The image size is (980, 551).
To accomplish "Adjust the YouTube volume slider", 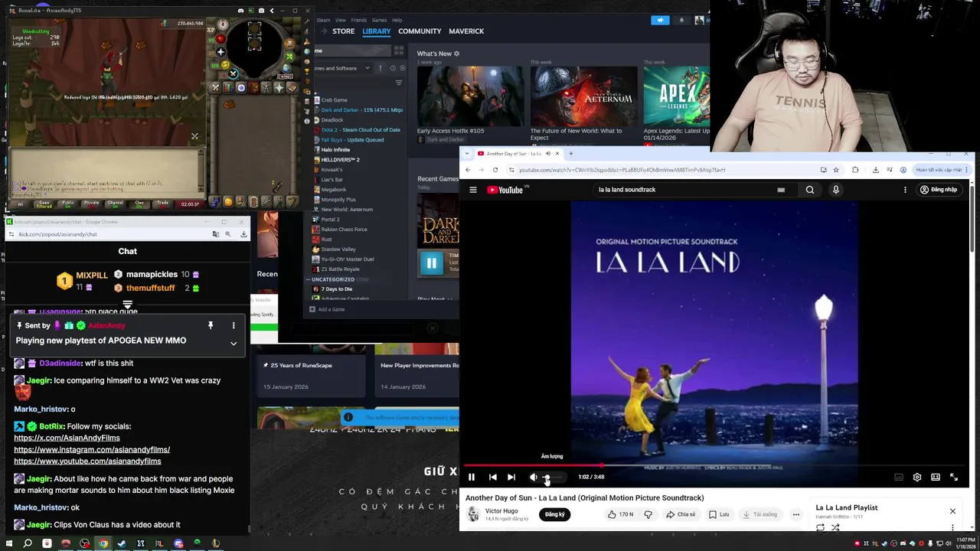I will click(553, 477).
